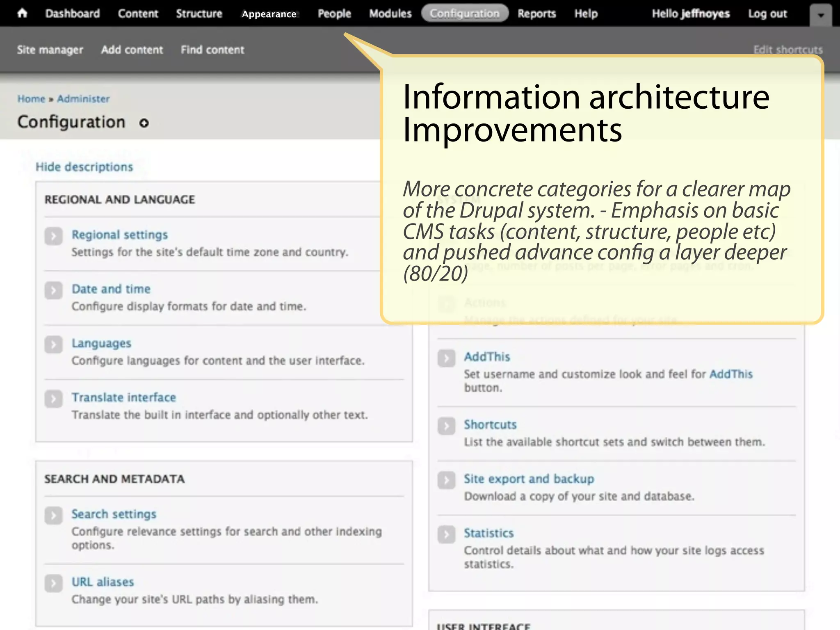The width and height of the screenshot is (840, 630).
Task: Open Add content shortcut
Action: click(132, 50)
